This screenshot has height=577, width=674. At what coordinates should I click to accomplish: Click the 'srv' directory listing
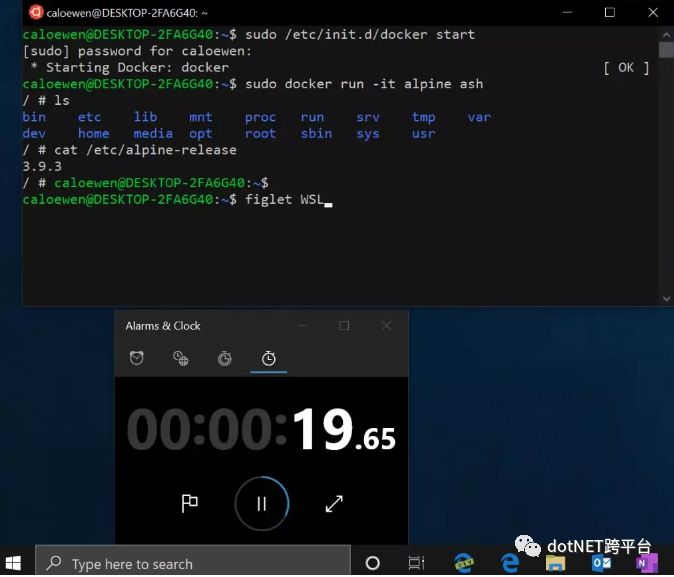tap(368, 117)
